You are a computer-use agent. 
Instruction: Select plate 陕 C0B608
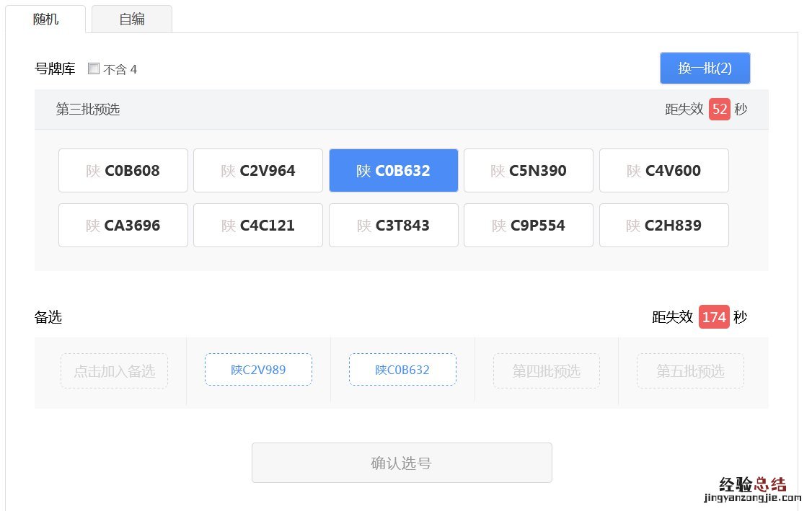(123, 171)
